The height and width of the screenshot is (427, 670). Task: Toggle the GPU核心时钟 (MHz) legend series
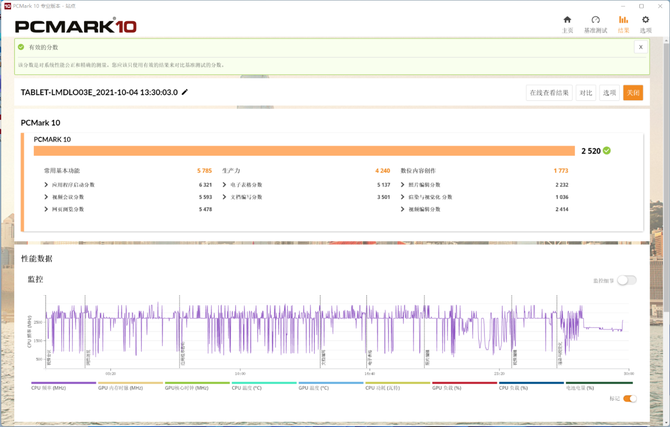197,386
